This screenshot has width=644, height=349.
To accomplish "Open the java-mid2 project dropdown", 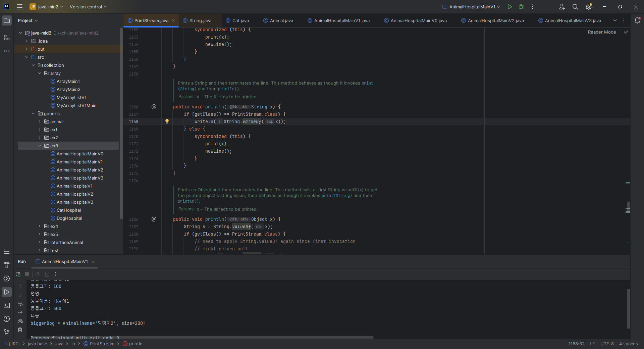I will tap(47, 7).
